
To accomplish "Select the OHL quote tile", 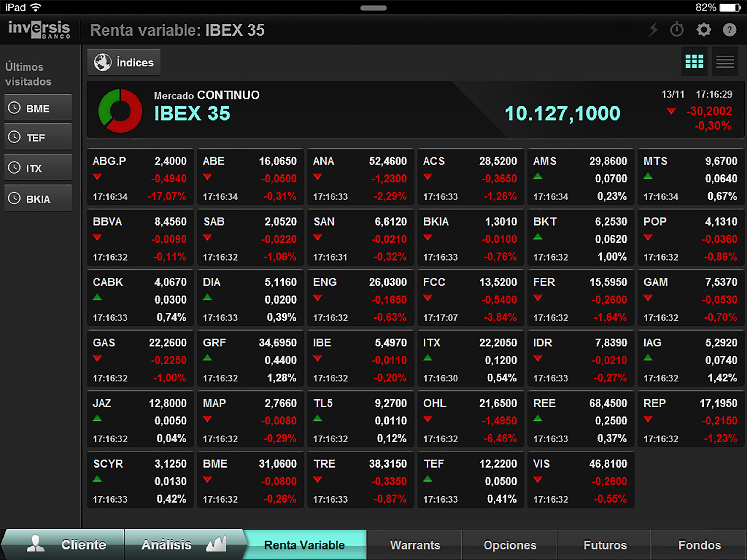I will tap(470, 418).
